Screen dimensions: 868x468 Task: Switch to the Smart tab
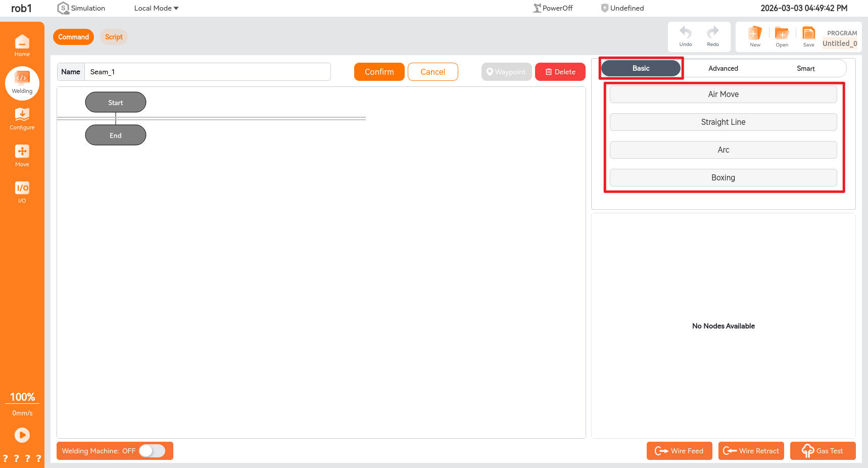[805, 68]
